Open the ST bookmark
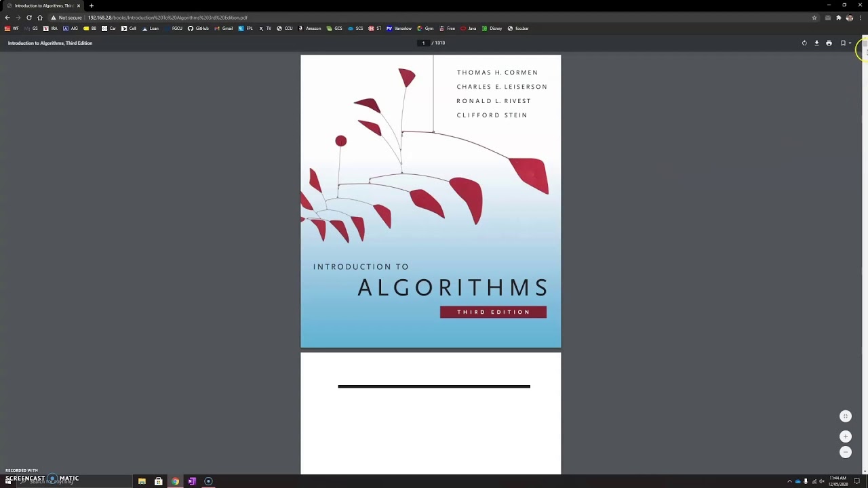 375,28
